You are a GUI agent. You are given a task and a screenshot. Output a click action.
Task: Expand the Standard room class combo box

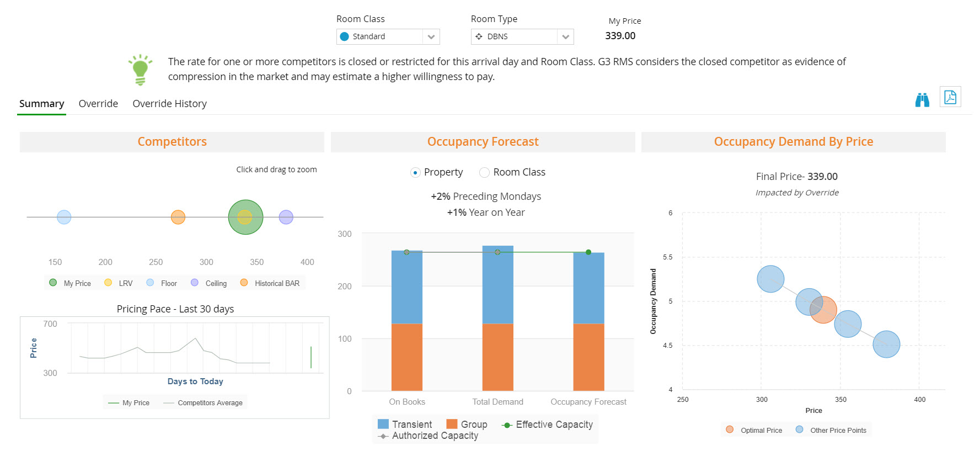coord(381,36)
